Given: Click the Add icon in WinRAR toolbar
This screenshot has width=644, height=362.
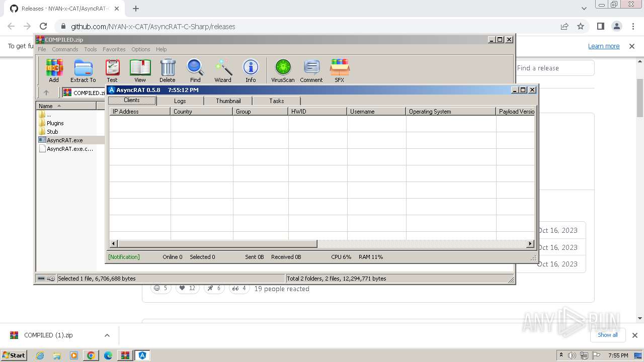Looking at the screenshot, I should pos(54,70).
